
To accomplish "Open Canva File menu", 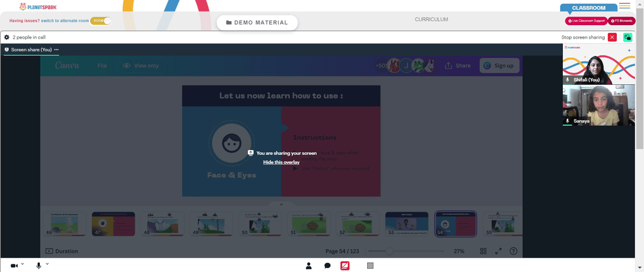I will (102, 66).
